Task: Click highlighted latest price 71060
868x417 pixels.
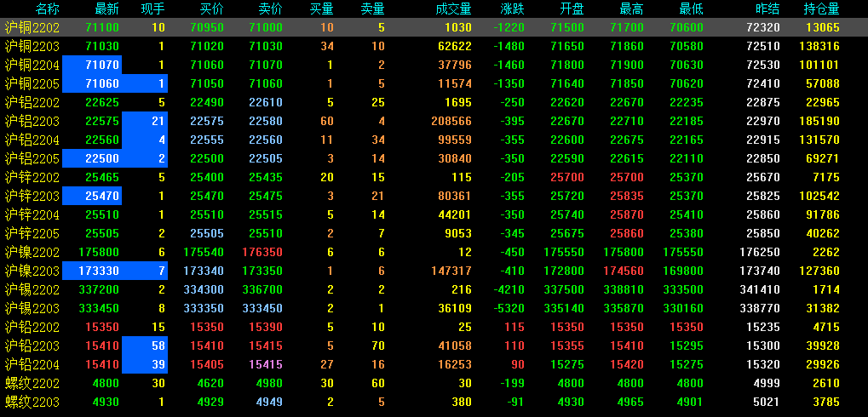Action: coord(92,83)
